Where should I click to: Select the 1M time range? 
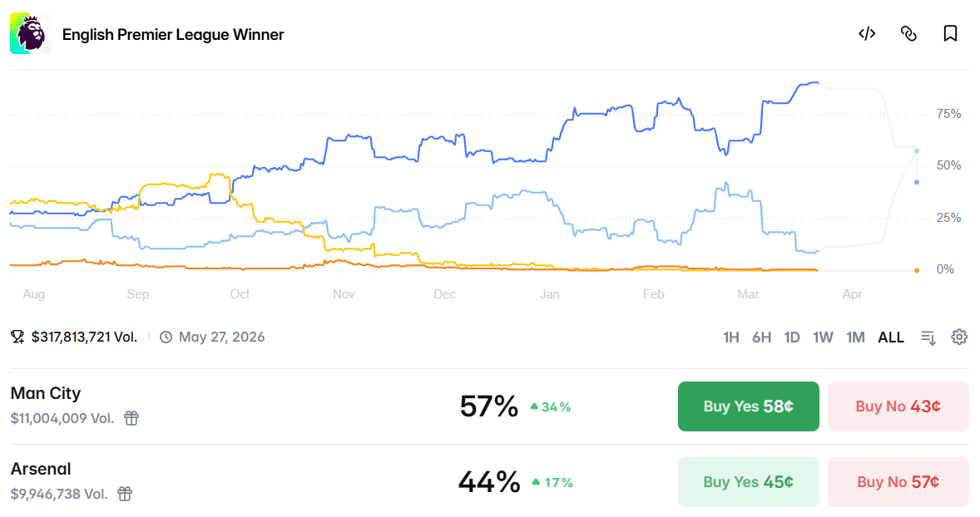pyautogui.click(x=855, y=337)
